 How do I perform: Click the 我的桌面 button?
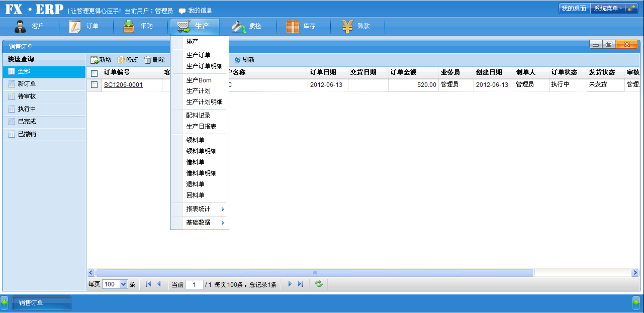tap(574, 9)
